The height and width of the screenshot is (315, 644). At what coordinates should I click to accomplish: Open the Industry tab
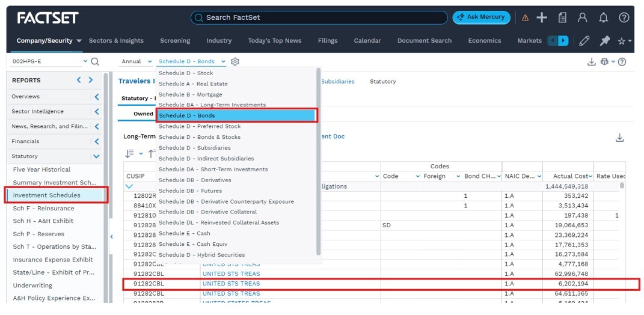click(219, 41)
